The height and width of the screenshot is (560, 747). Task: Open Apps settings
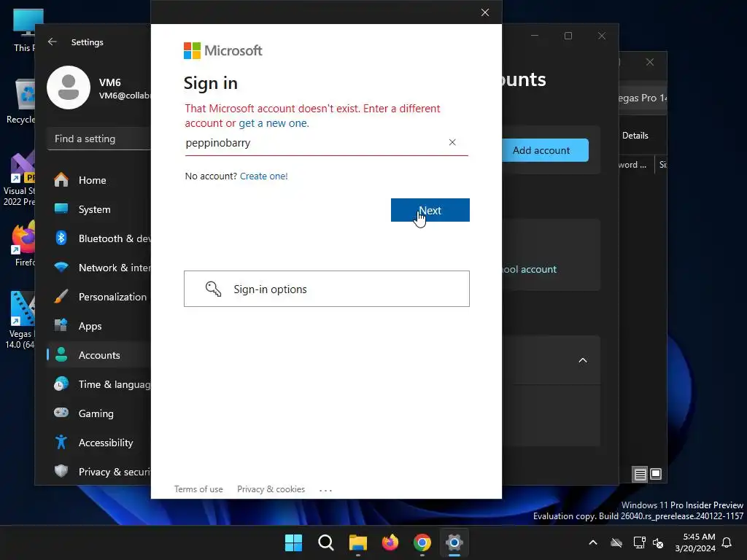[98, 326]
